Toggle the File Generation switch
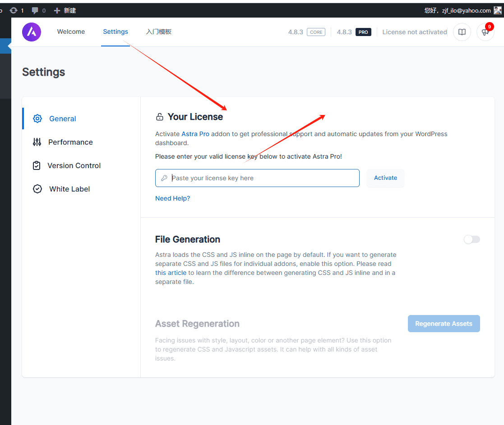504x425 pixels. 472,239
